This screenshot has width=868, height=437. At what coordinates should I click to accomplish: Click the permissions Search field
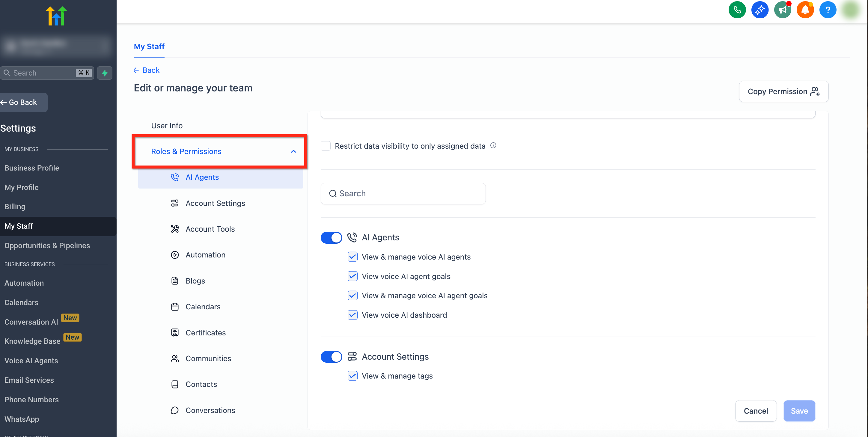[x=403, y=193]
